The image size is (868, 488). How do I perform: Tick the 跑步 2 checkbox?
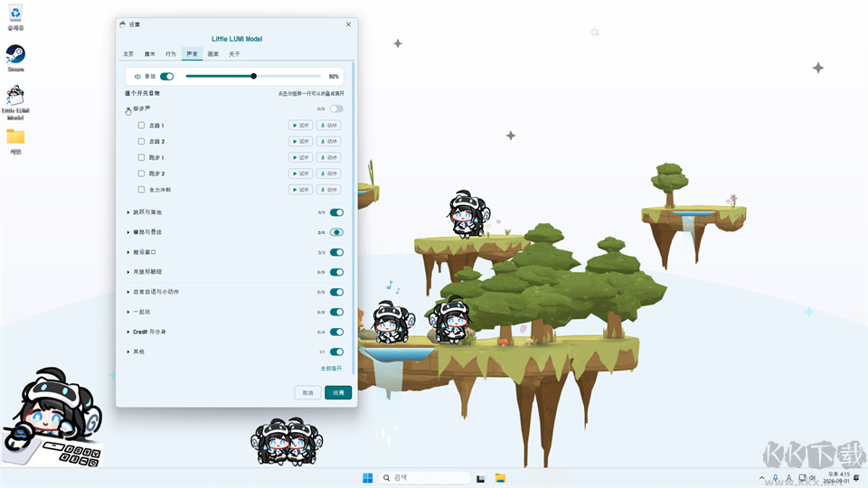pos(141,174)
